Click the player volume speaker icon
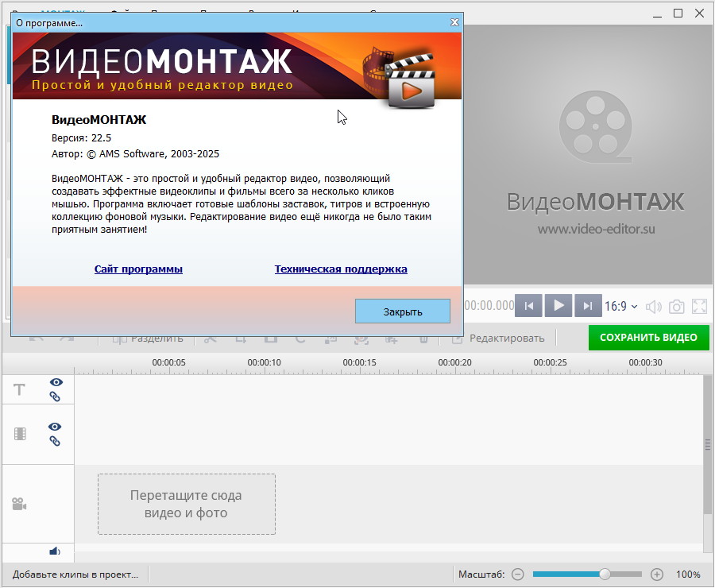This screenshot has width=715, height=588. pos(654,307)
